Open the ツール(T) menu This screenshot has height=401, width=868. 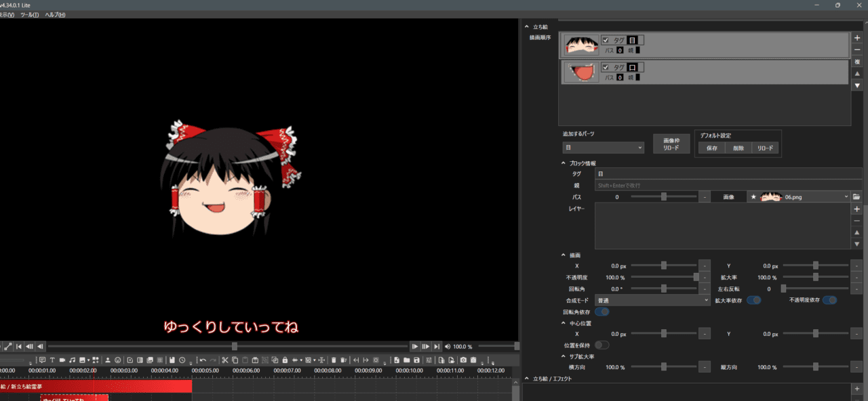pos(29,14)
